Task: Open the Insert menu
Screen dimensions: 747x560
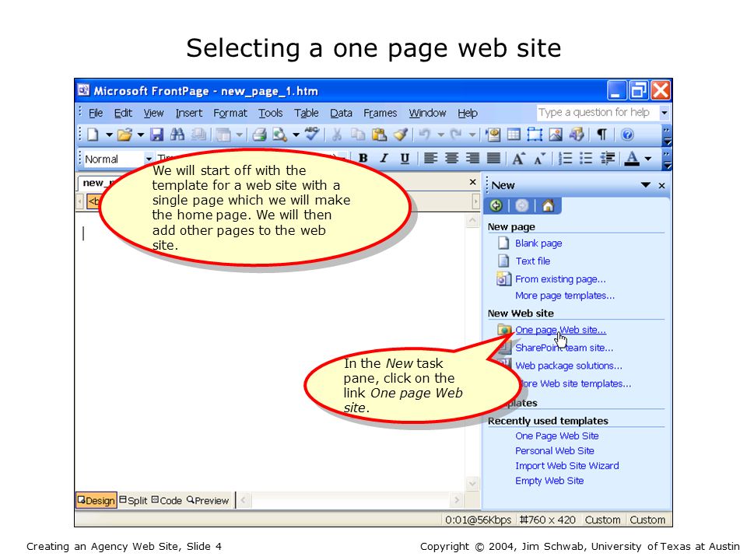Action: click(x=188, y=113)
